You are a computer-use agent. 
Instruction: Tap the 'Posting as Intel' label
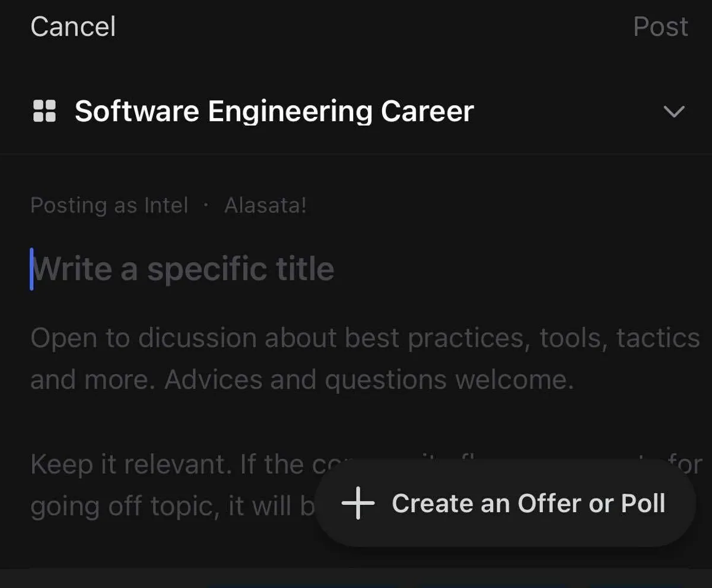[x=109, y=205]
